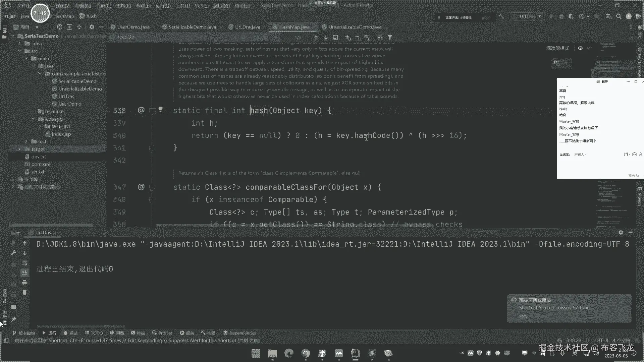Toggle scroll to end in run console
Image resolution: width=644 pixels, height=362 pixels.
click(x=24, y=273)
